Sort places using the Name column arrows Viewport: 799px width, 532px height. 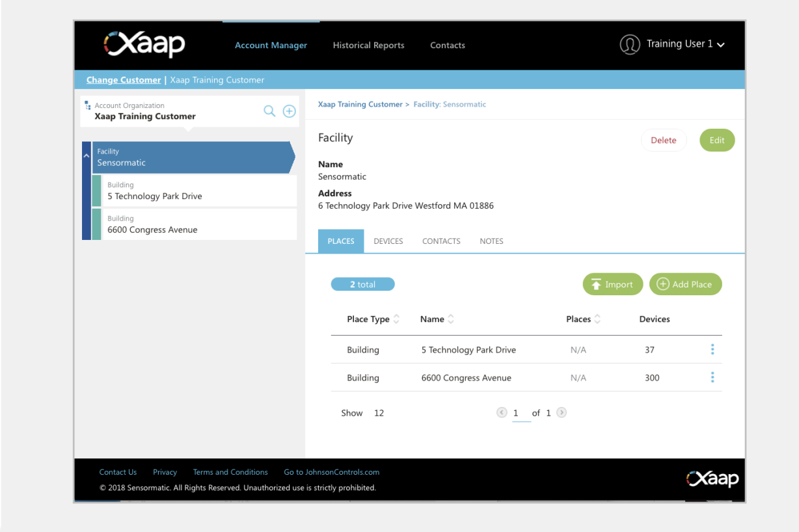[450, 319]
